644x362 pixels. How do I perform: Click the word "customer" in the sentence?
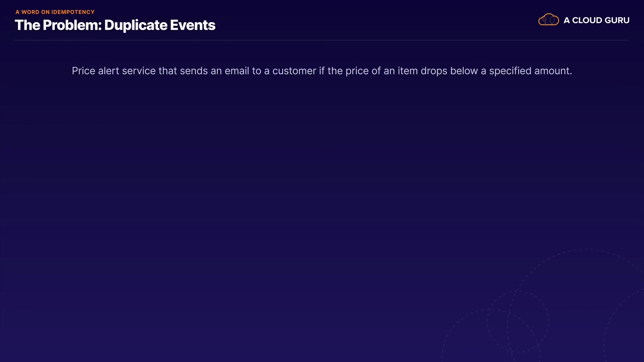(x=294, y=71)
